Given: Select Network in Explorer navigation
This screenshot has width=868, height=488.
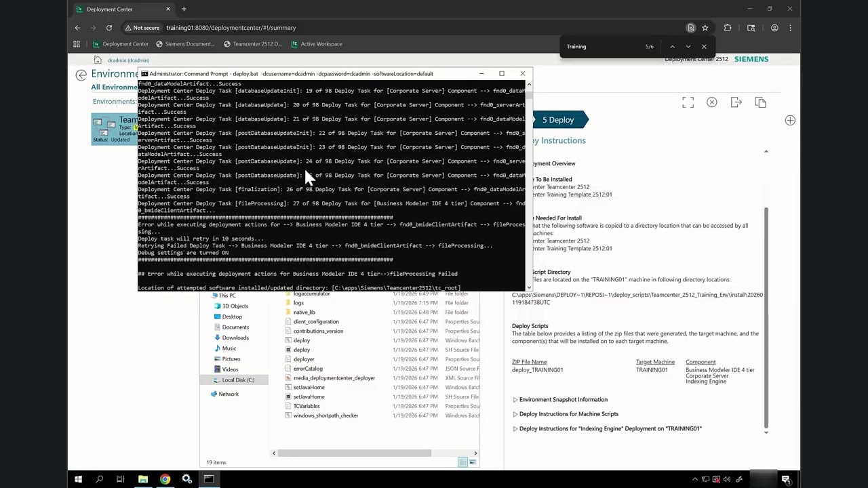Looking at the screenshot, I should click(x=229, y=394).
